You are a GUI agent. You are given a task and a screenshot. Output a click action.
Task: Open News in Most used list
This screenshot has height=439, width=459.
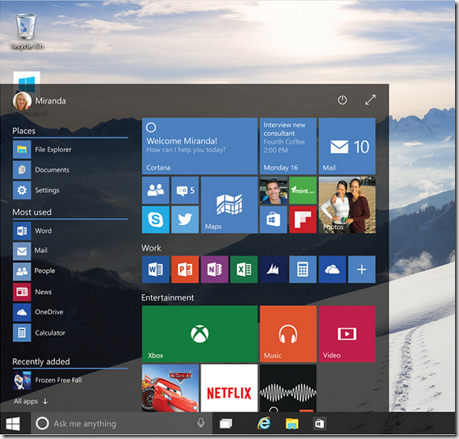(70, 292)
